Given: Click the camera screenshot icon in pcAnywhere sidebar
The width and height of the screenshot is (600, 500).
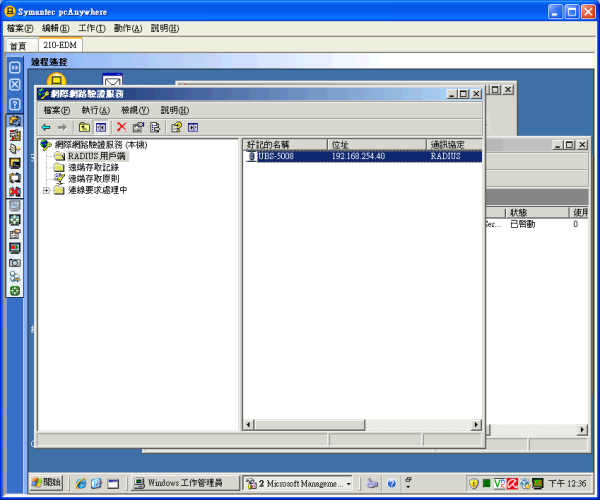Looking at the screenshot, I should click(15, 262).
